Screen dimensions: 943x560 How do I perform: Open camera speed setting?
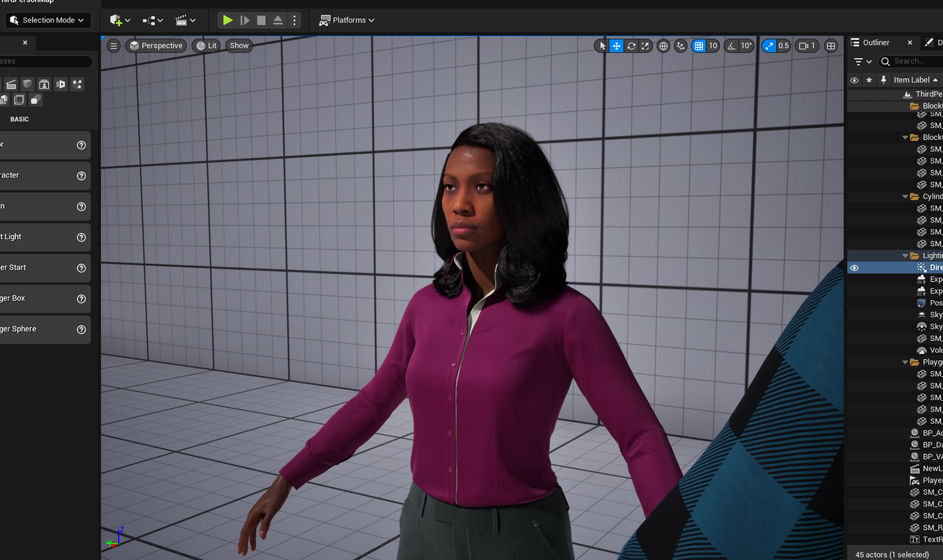(807, 45)
